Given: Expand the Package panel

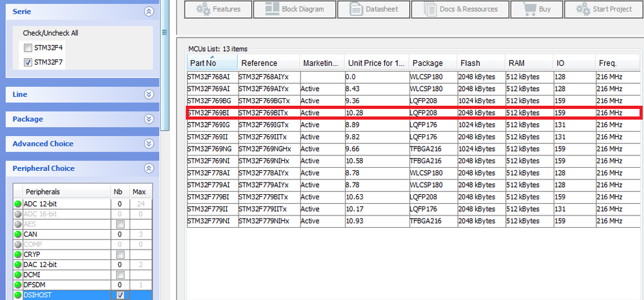Looking at the screenshot, I should pyautogui.click(x=149, y=119).
